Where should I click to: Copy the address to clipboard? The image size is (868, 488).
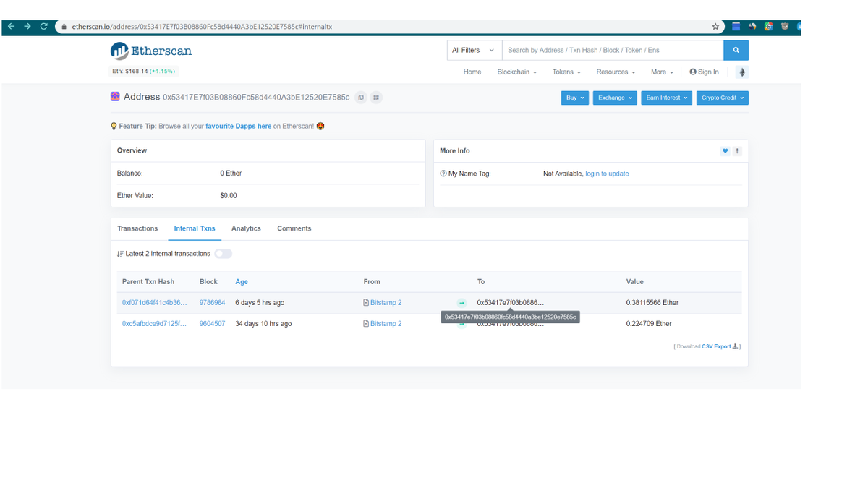click(x=361, y=98)
